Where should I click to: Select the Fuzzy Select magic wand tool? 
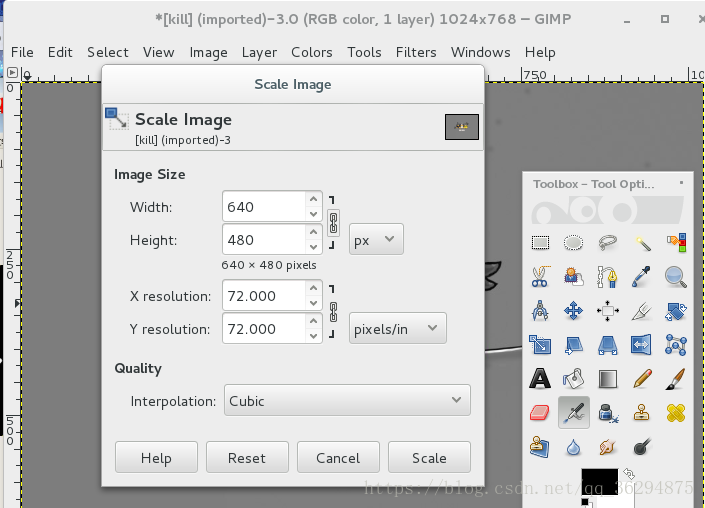pyautogui.click(x=642, y=243)
